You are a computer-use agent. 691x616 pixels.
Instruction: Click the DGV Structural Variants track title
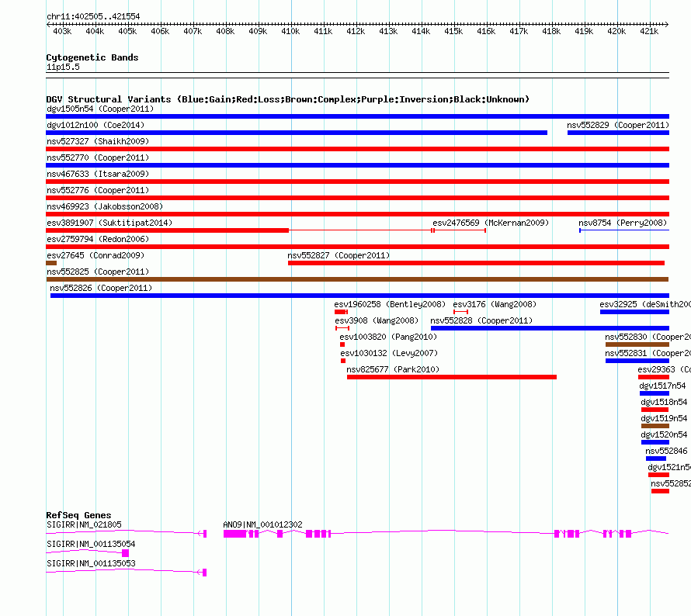click(287, 99)
